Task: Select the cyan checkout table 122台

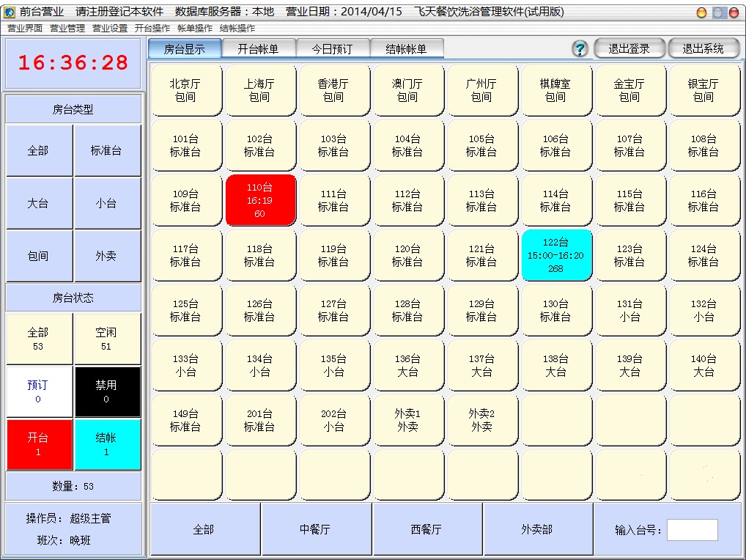Action: point(555,255)
